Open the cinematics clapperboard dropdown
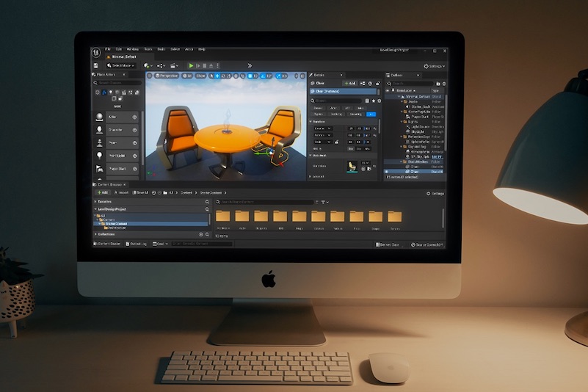This screenshot has height=392, width=588. (x=175, y=65)
